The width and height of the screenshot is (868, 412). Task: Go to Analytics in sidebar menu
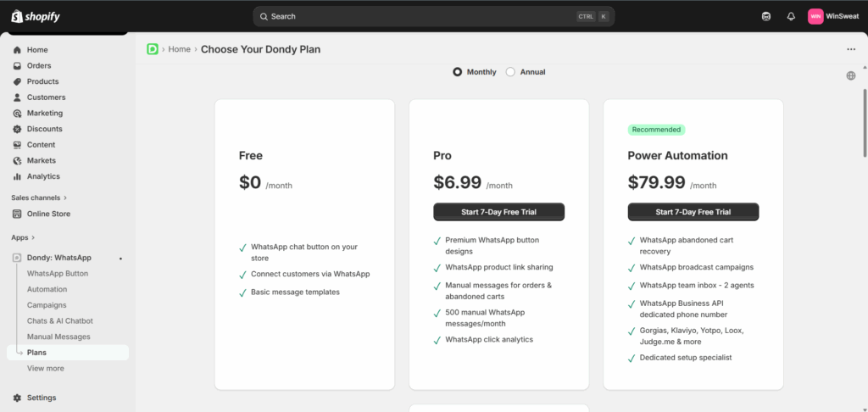[43, 176]
